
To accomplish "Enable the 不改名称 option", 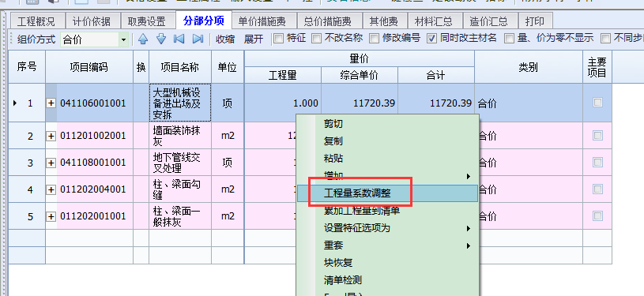I will coord(316,39).
